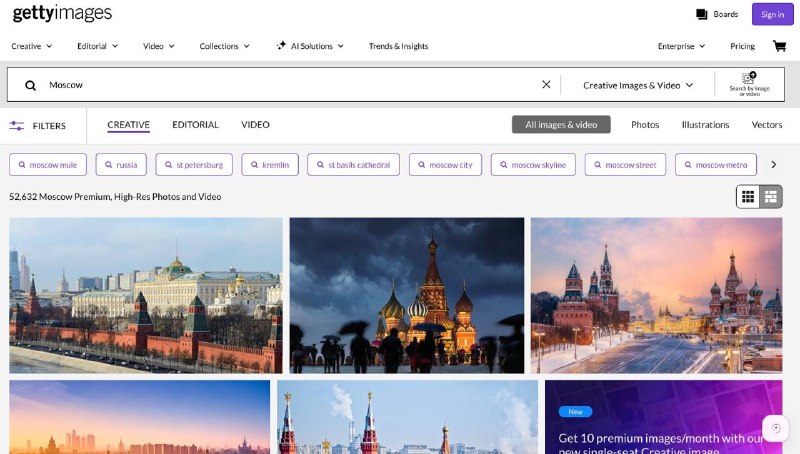Open Kremlin towers with smoke photo

click(408, 417)
